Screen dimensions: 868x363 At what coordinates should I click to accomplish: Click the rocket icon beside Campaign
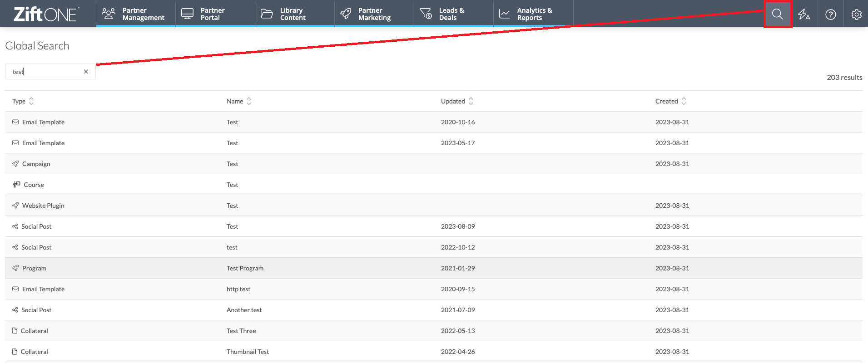15,164
